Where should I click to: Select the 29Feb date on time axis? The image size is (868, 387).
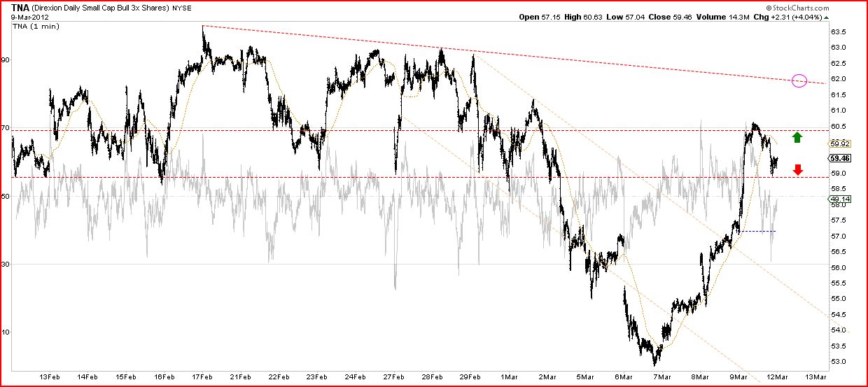[469, 376]
